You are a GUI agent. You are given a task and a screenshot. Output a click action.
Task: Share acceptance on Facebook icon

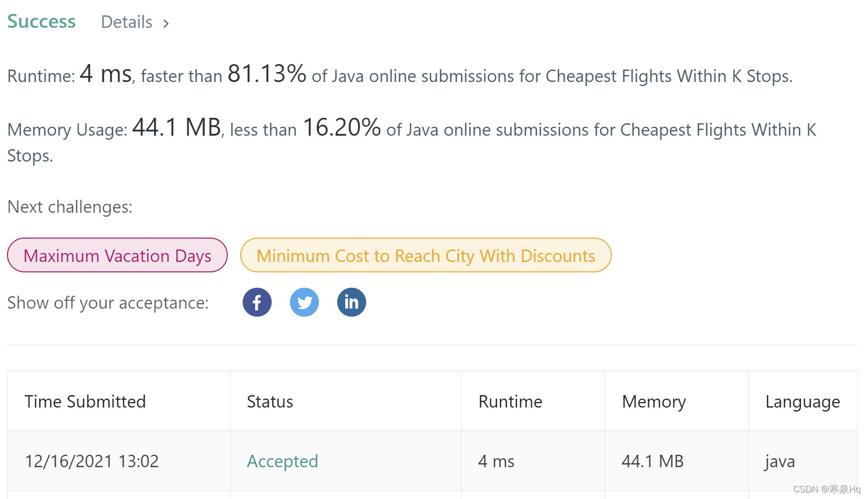[257, 302]
